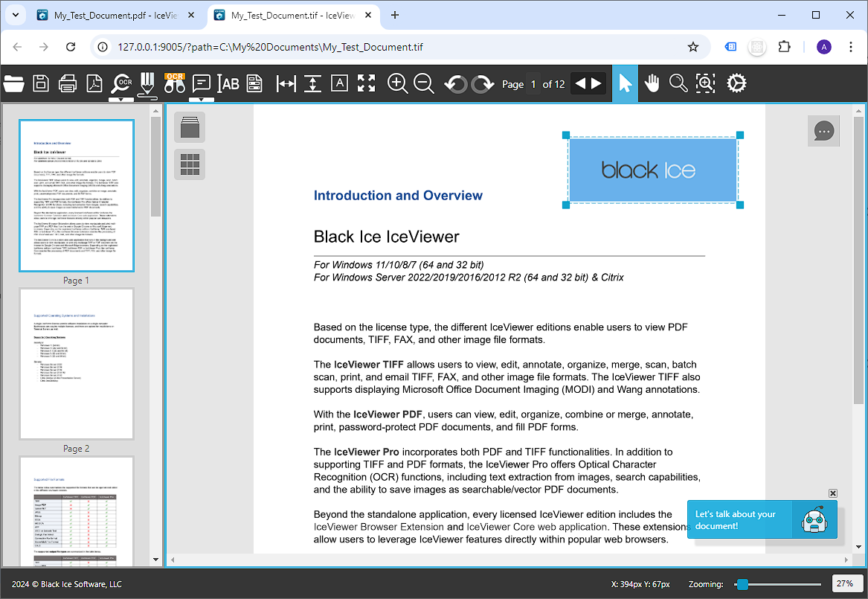Switch to My_Test_Document.tif tab
This screenshot has width=868, height=599.
tap(293, 16)
